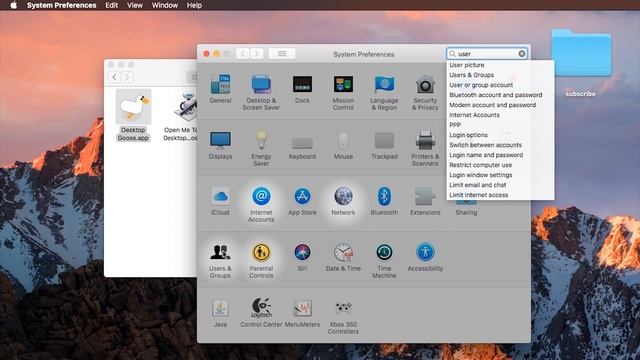This screenshot has width=640, height=360.
Task: Click the Show All grid button
Action: (x=282, y=54)
